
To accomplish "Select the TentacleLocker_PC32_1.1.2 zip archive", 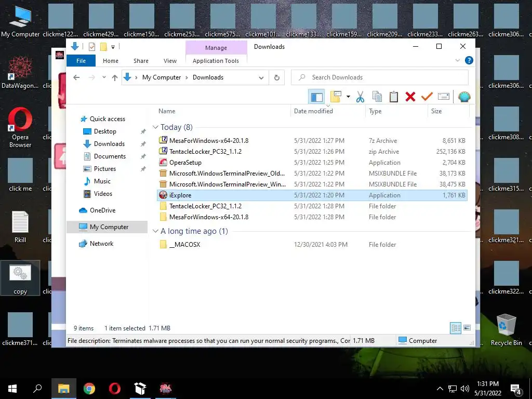I will (312, 152).
